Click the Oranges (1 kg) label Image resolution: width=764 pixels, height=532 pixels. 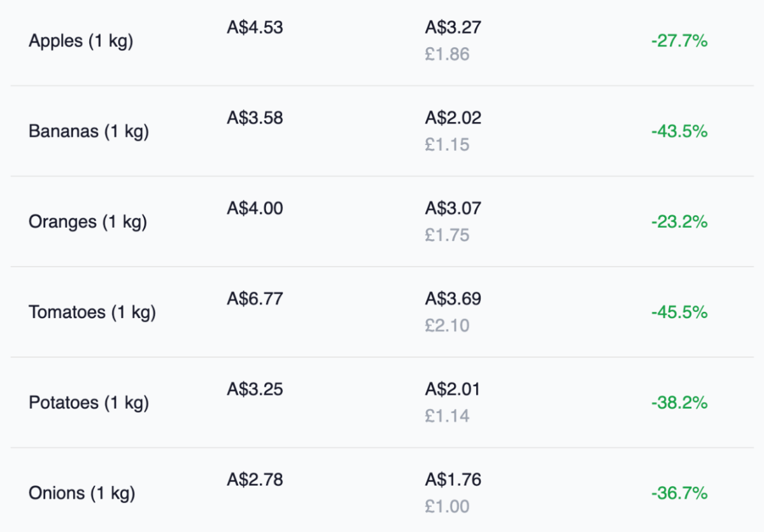click(88, 222)
